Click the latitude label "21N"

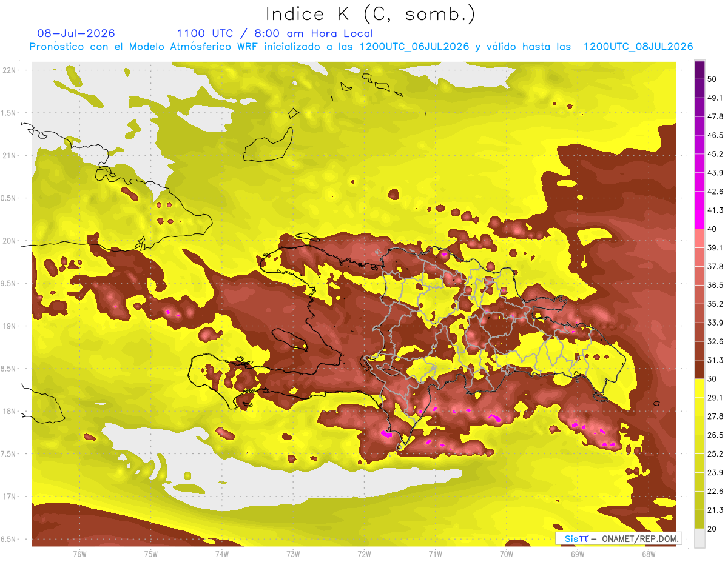[10, 155]
